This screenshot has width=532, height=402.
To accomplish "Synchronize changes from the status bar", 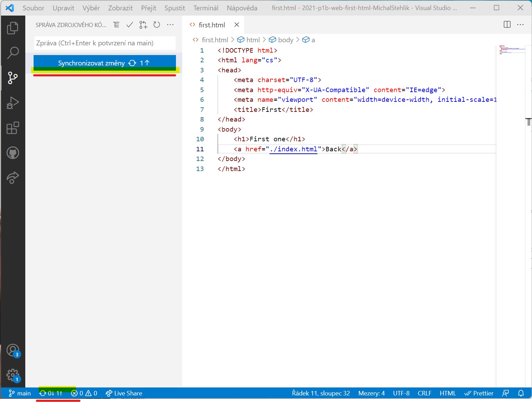I will coord(51,393).
